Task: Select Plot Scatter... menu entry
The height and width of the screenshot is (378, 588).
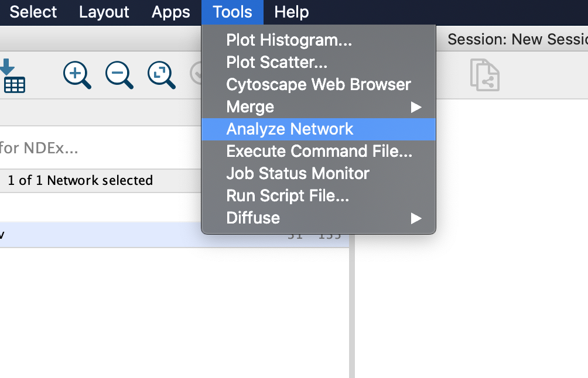Action: tap(276, 63)
